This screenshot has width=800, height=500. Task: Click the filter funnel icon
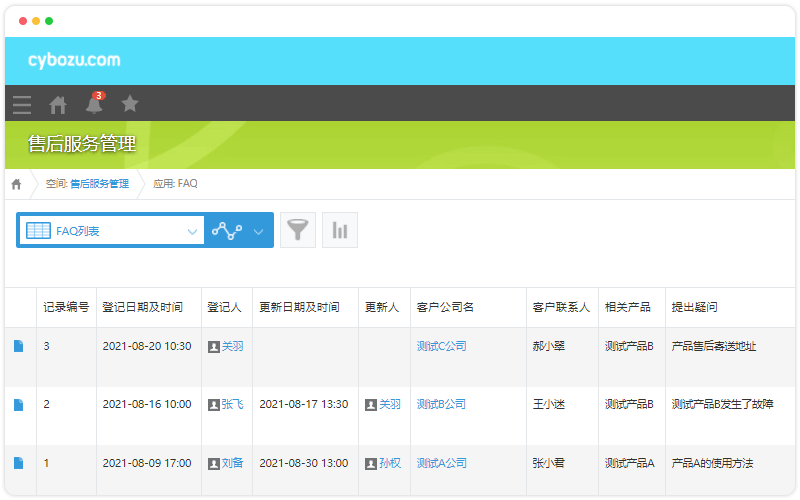point(297,230)
